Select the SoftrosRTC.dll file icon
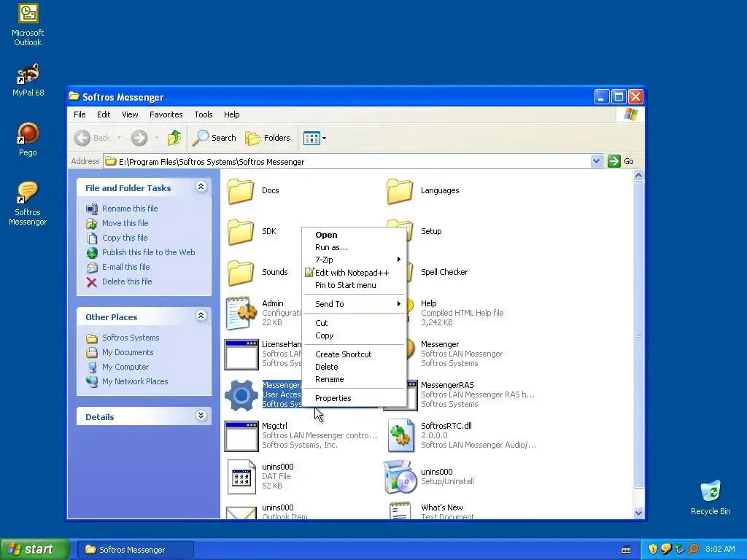The height and width of the screenshot is (560, 747). [x=400, y=436]
